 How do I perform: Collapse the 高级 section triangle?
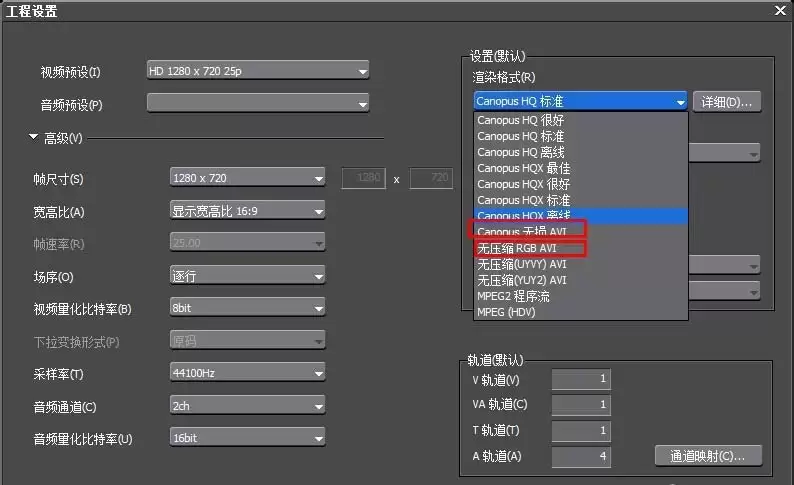point(33,137)
